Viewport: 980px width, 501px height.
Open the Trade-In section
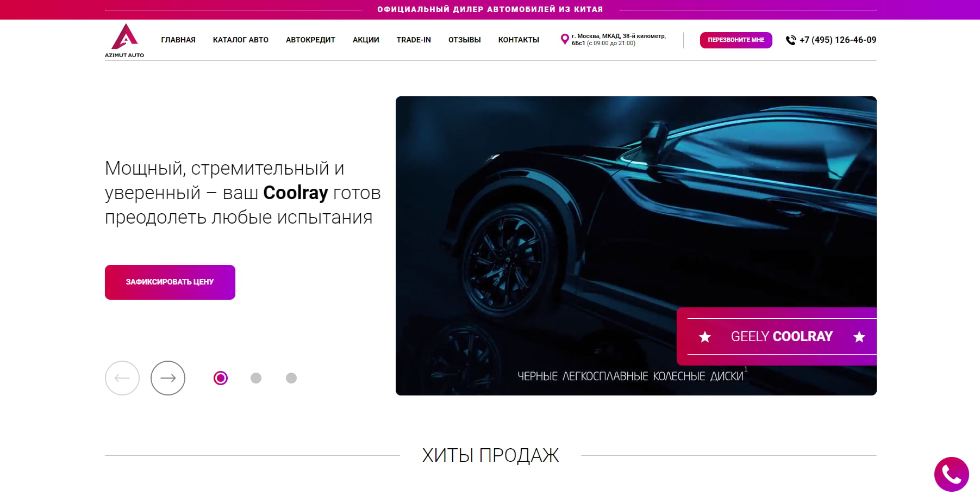pos(414,40)
